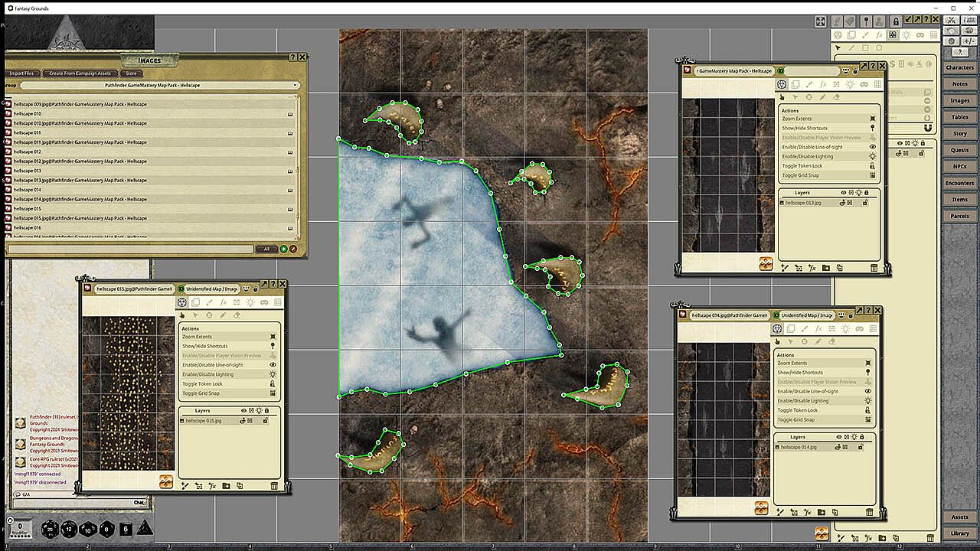Viewport: 980px width, 551px height.
Task: Click the search field in Images panel
Action: point(130,249)
